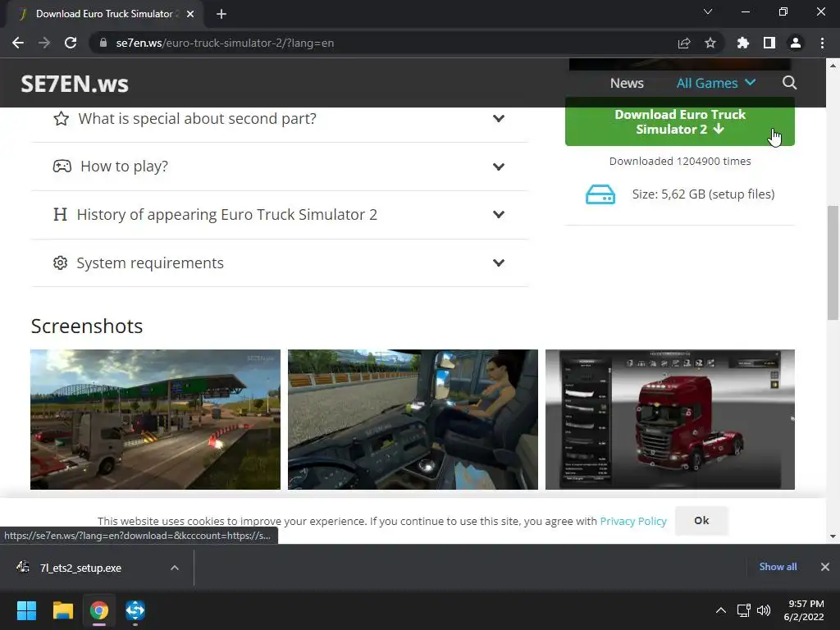Open the Privacy Policy link
This screenshot has width=840, height=630.
633,521
